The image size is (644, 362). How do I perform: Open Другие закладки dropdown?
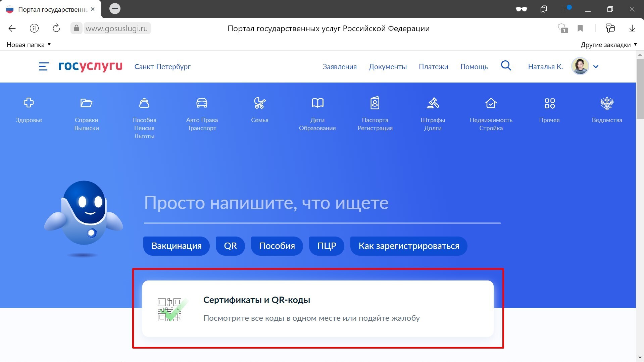click(608, 45)
